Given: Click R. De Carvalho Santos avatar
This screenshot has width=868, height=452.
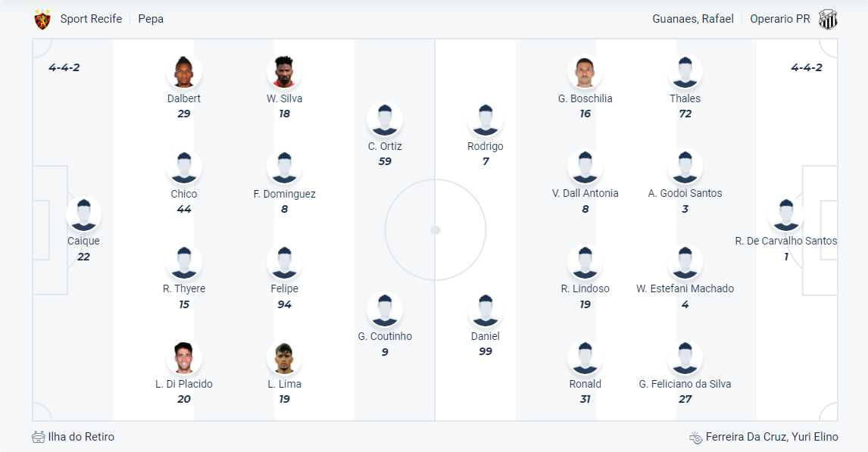Looking at the screenshot, I should click(786, 215).
